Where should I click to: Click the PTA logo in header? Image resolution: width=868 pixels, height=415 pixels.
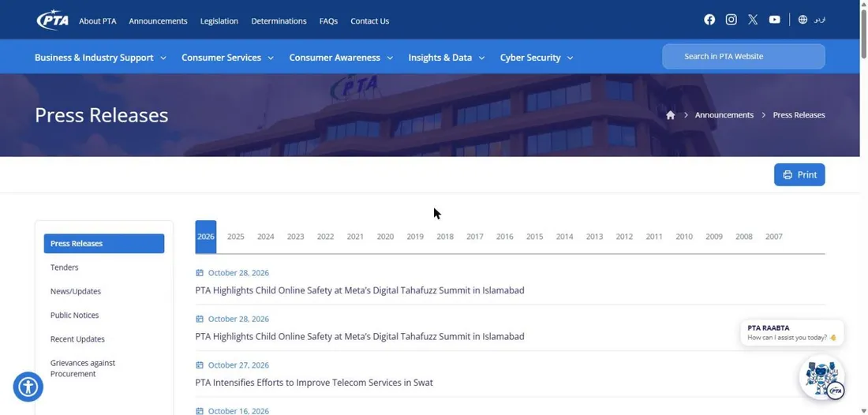pos(53,20)
